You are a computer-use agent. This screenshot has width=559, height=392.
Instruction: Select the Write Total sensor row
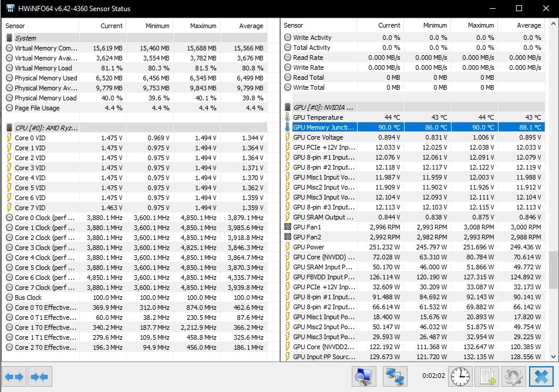point(415,87)
